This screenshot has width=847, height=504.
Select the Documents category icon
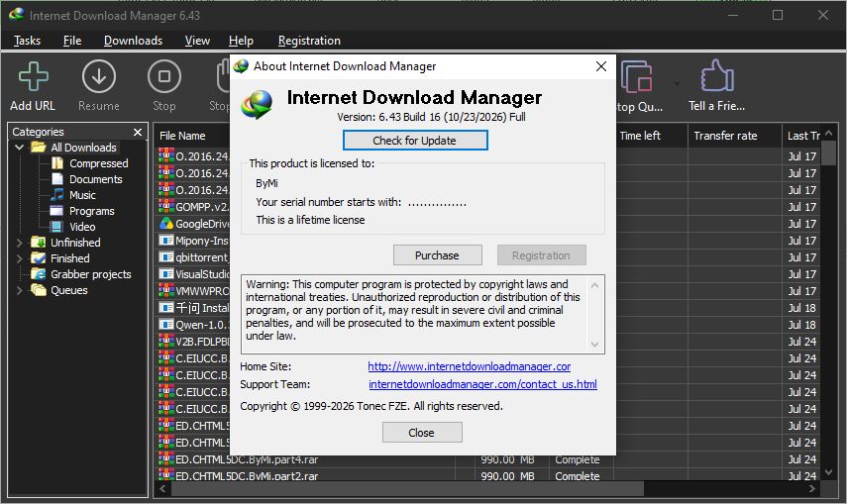pyautogui.click(x=57, y=179)
